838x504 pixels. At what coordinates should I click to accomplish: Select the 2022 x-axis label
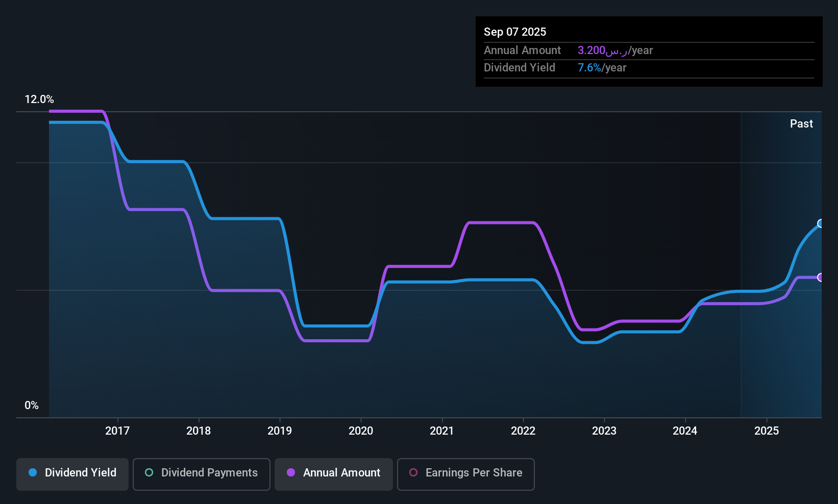click(x=523, y=431)
